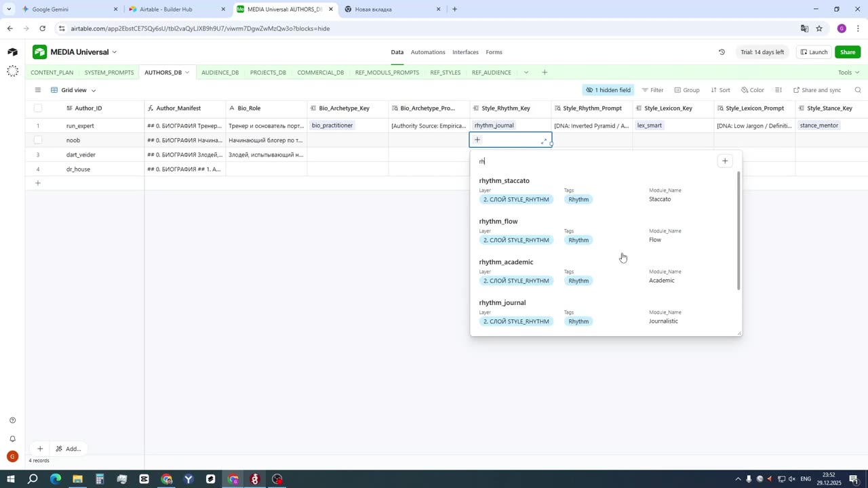Open the Airtable home icon in the sidebar
Image resolution: width=868 pixels, height=488 pixels.
tap(12, 52)
